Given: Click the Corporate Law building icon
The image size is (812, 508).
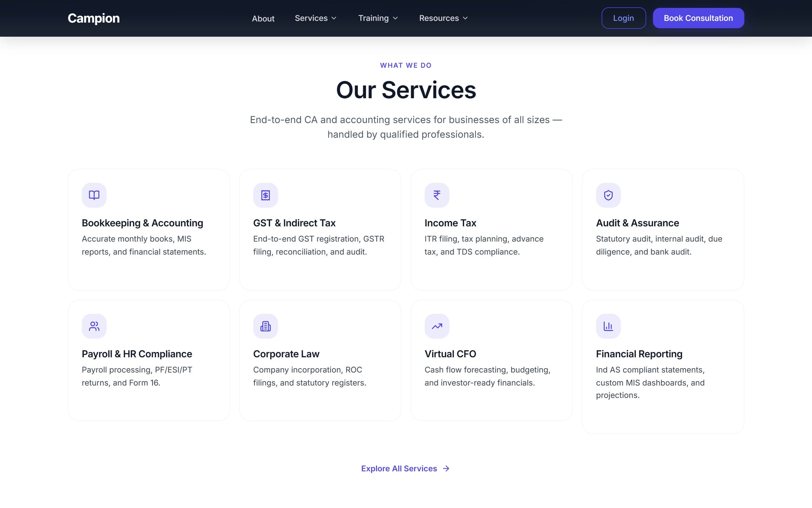Looking at the screenshot, I should [265, 326].
